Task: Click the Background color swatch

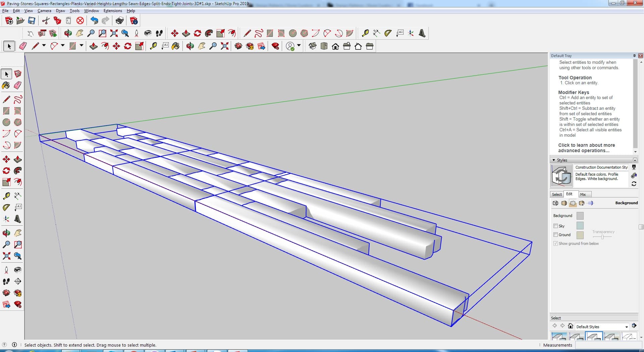Action: 580,216
